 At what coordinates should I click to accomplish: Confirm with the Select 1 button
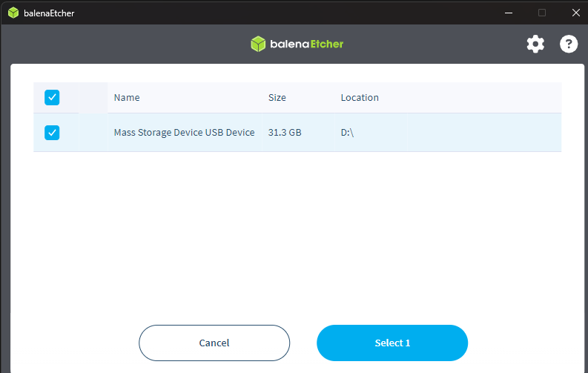[x=392, y=343]
